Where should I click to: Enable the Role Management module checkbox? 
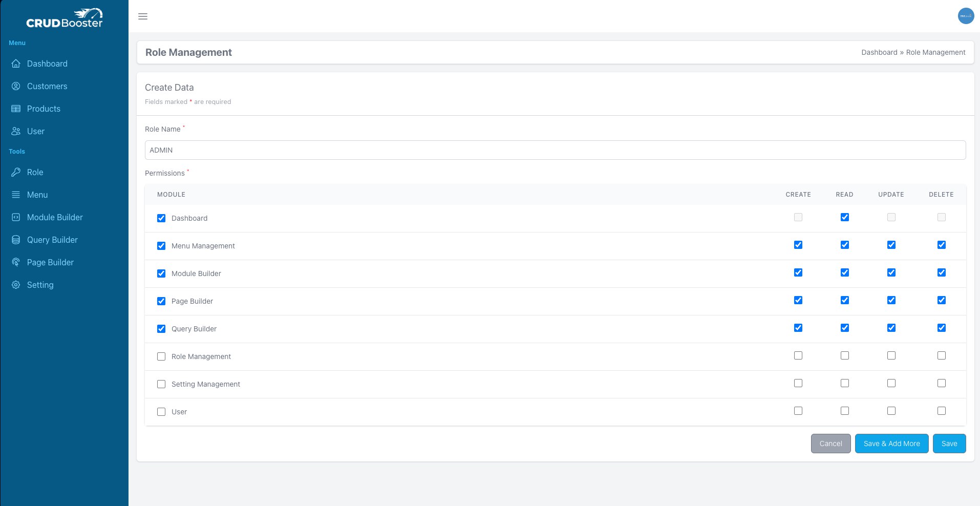161,356
